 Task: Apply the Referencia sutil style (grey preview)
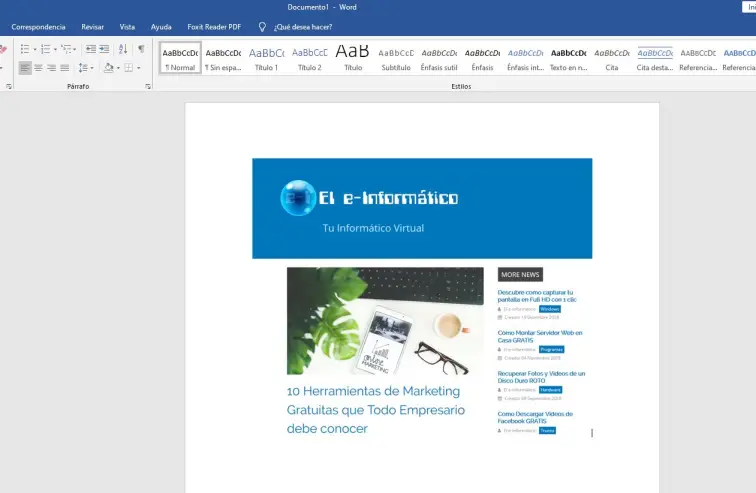pos(698,58)
